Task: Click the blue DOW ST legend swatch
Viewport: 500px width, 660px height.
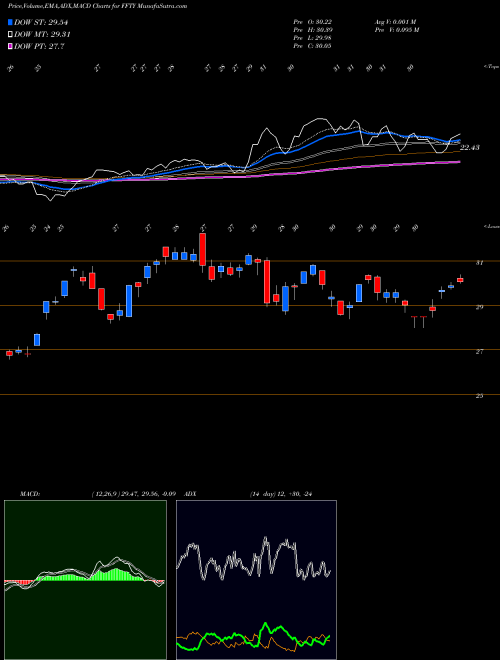Action: click(11, 22)
